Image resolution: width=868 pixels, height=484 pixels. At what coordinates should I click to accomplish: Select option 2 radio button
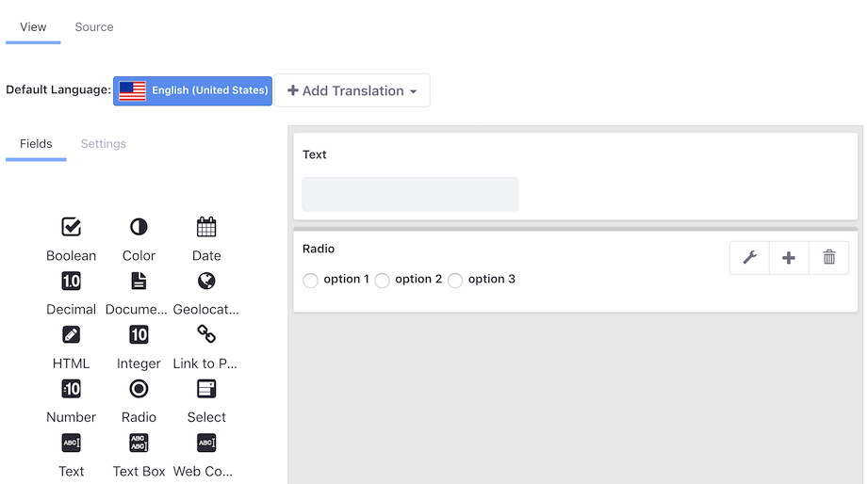382,281
